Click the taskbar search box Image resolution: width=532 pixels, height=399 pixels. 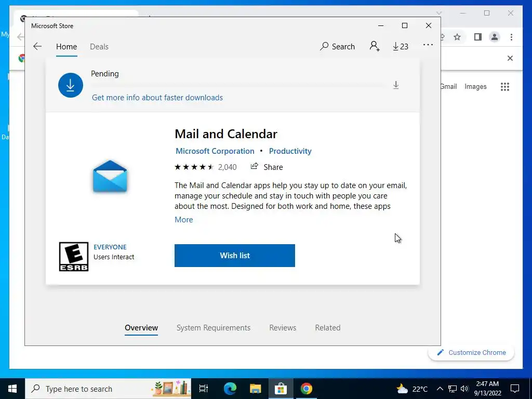click(x=108, y=389)
